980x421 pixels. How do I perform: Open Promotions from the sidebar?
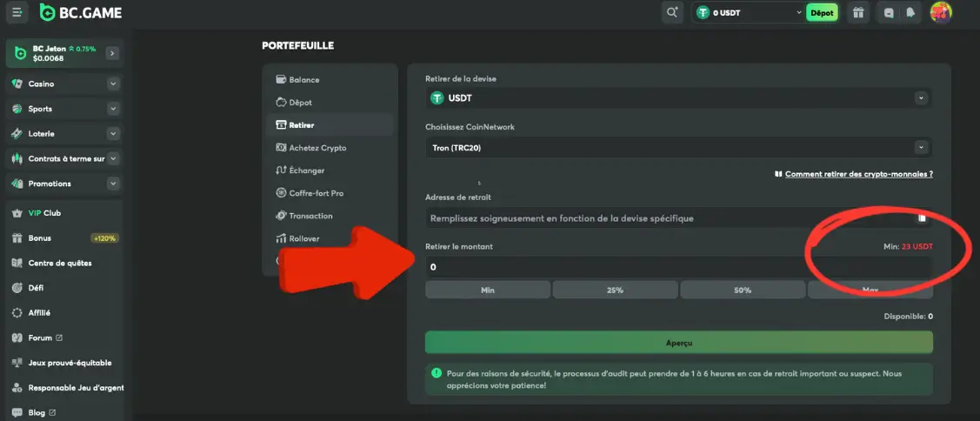[50, 184]
